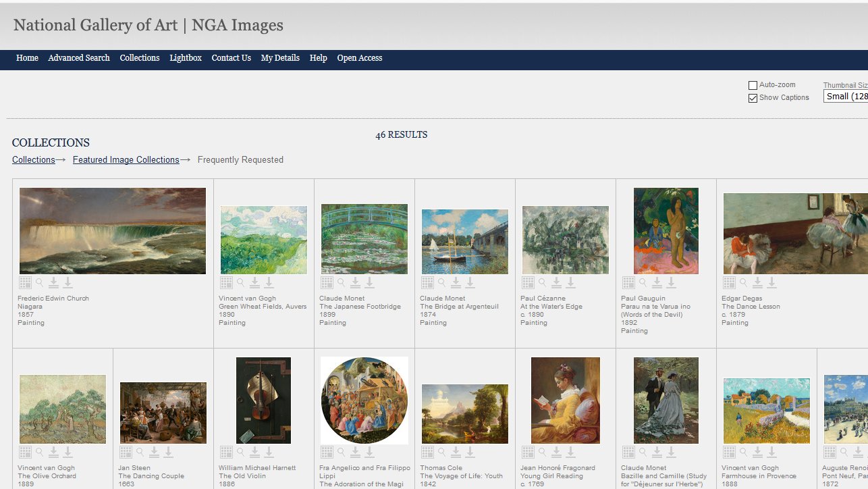Click grid icon under Bridge at Argenteuil
Image resolution: width=868 pixels, height=489 pixels.
427,282
